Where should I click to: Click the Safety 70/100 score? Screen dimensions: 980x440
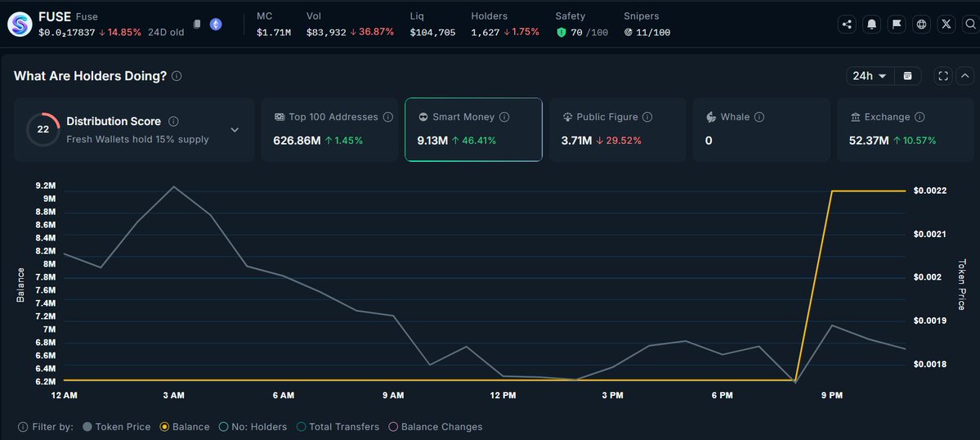589,33
